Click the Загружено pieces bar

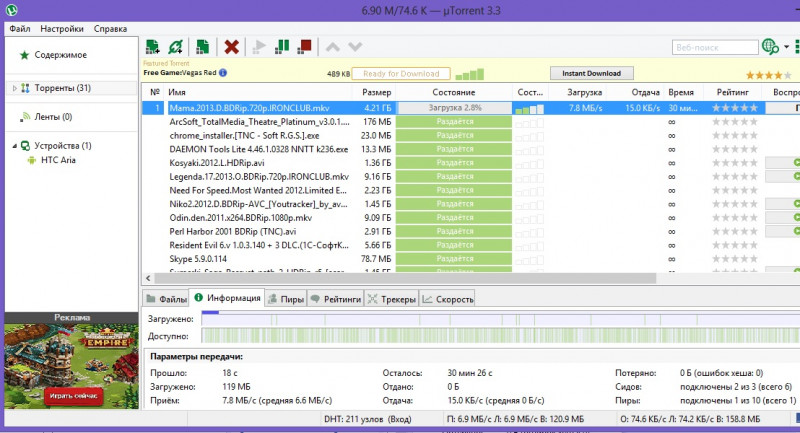coord(501,319)
